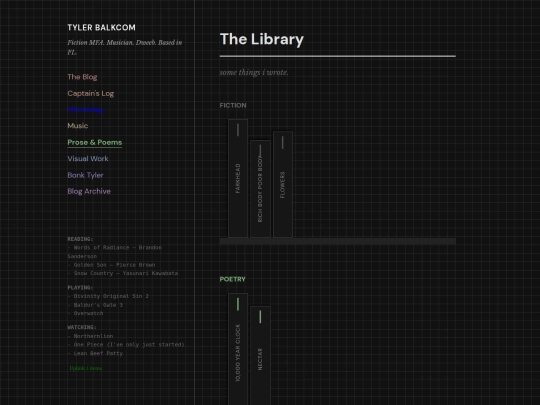
Task: Open the NECTAR poetry book
Action: (x=260, y=355)
